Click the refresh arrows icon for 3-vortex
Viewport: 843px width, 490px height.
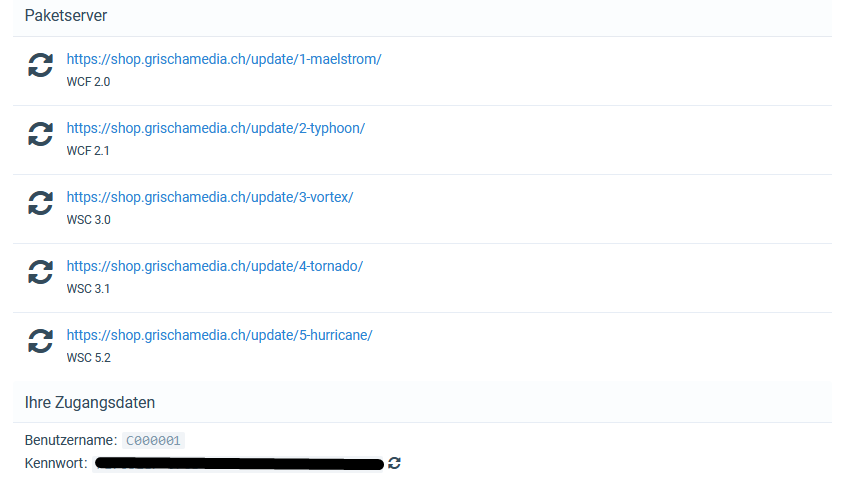coord(40,203)
